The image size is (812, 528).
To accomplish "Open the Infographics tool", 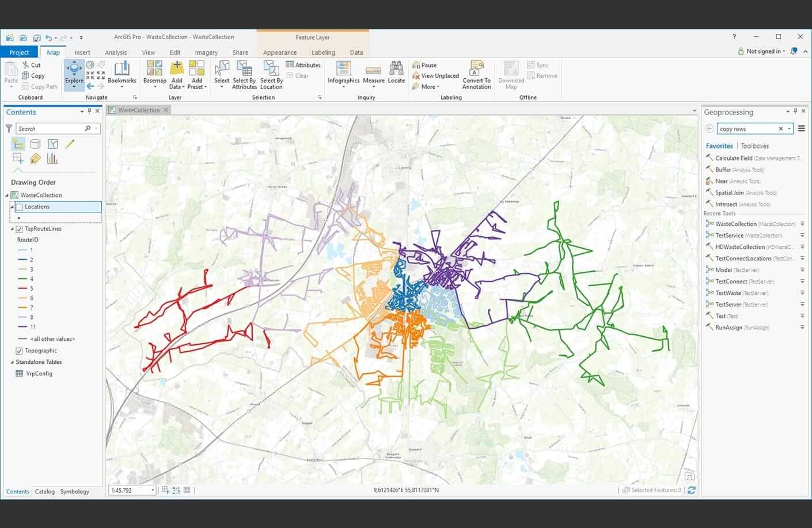I will pos(344,74).
